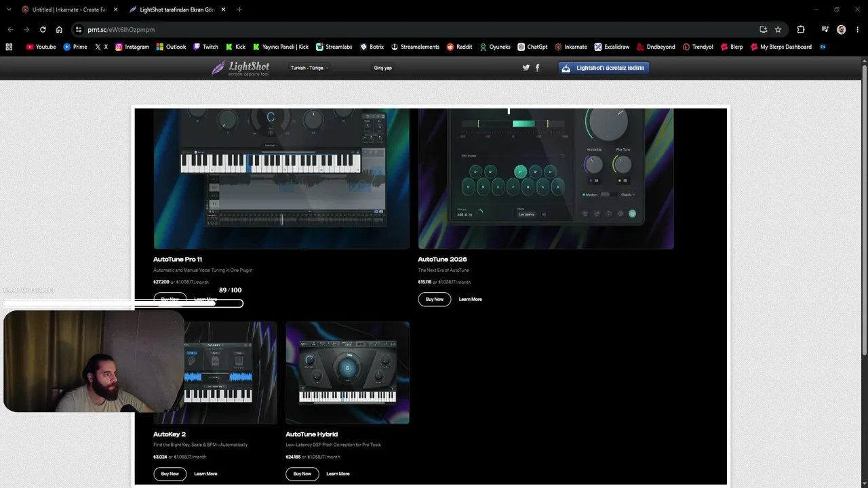Click Learn More under AutoTune 2026
The image size is (868, 488).
[x=470, y=299]
